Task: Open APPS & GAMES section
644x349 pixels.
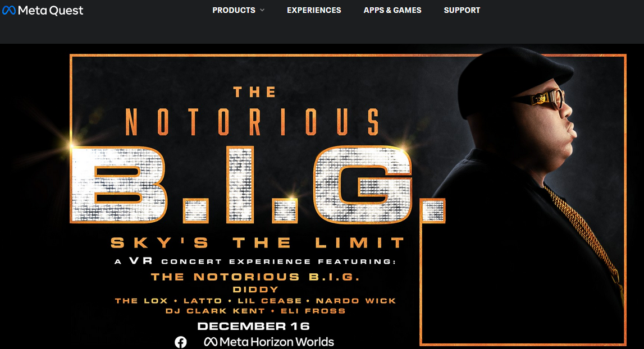Action: coord(392,10)
